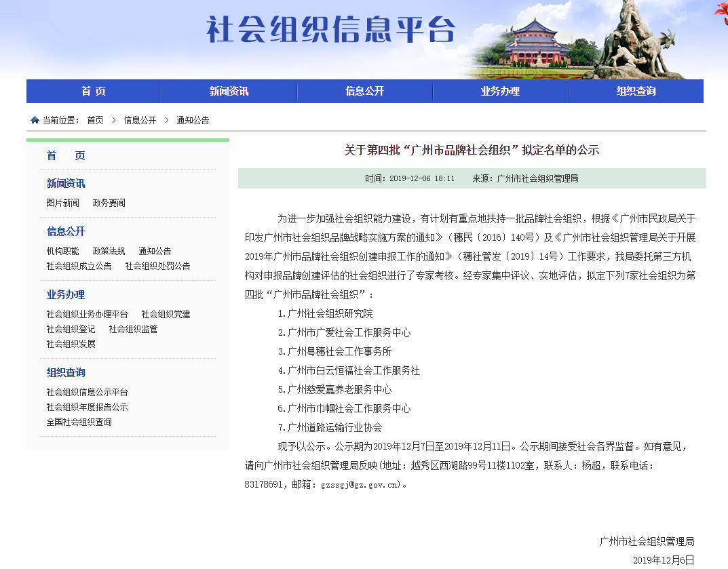Click the home icon beside 当前位置

(35, 120)
